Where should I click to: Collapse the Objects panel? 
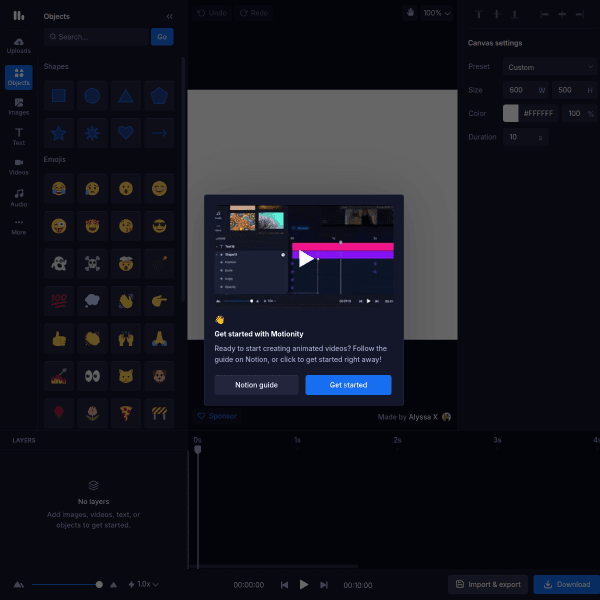pyautogui.click(x=169, y=16)
